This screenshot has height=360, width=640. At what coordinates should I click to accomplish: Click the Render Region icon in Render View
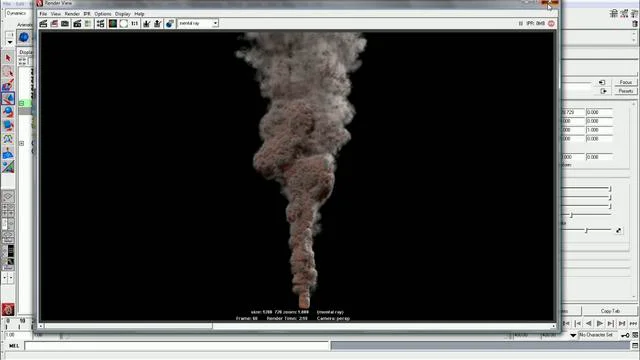tap(54, 24)
